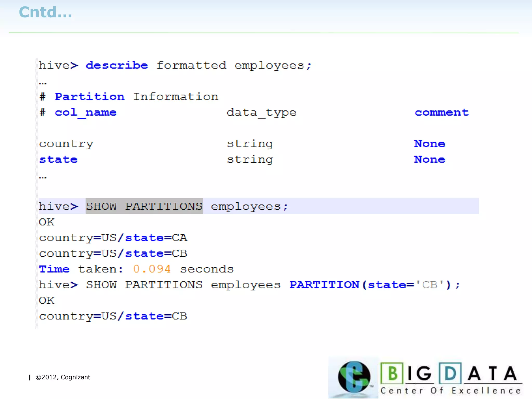Click the 'Time' keyword in time taken
Screen dimensions: 532x399
[x=54, y=269]
